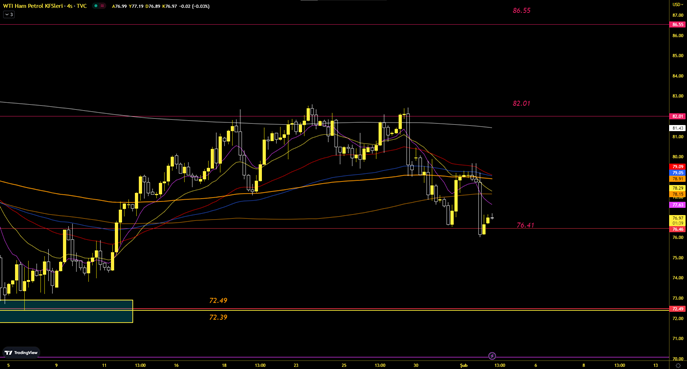Click the WTI Ham Petrol symbol title
The width and height of the screenshot is (687, 369).
click(x=44, y=6)
